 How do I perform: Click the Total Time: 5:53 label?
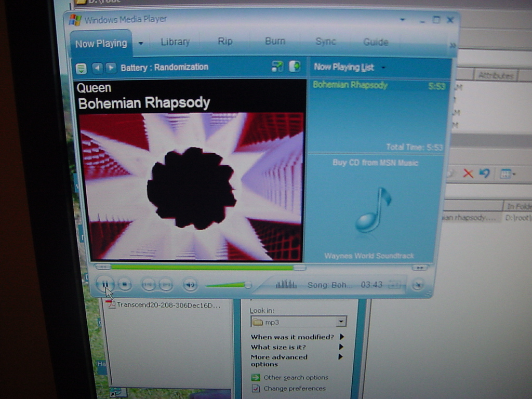coord(415,147)
